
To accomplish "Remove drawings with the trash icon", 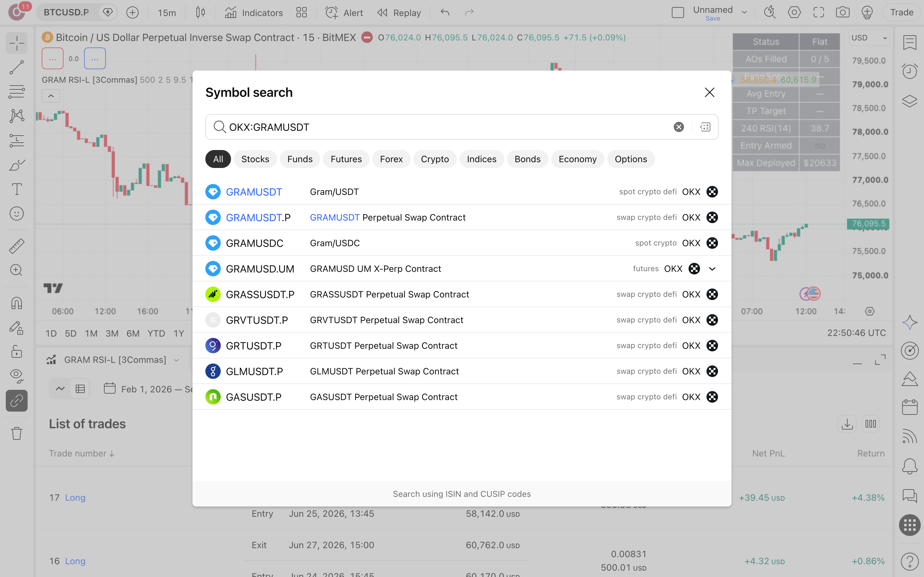I will click(16, 433).
